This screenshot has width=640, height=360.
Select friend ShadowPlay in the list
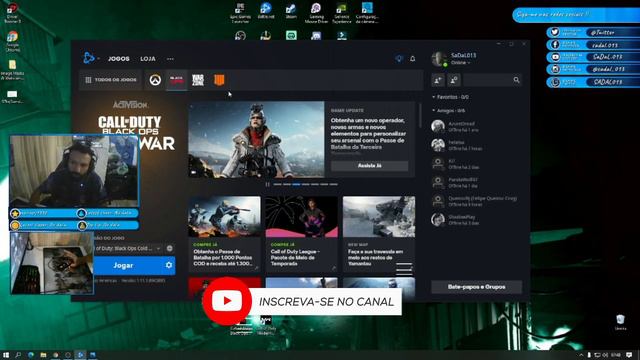pos(476,220)
